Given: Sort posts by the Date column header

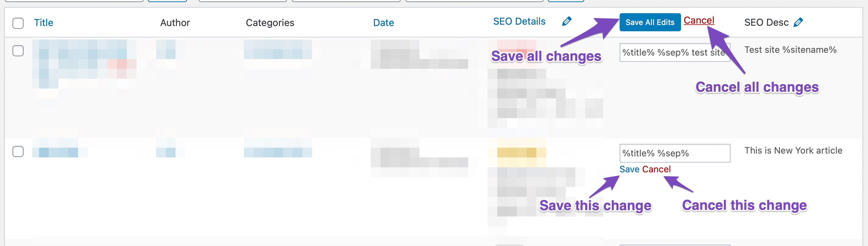Looking at the screenshot, I should (383, 23).
